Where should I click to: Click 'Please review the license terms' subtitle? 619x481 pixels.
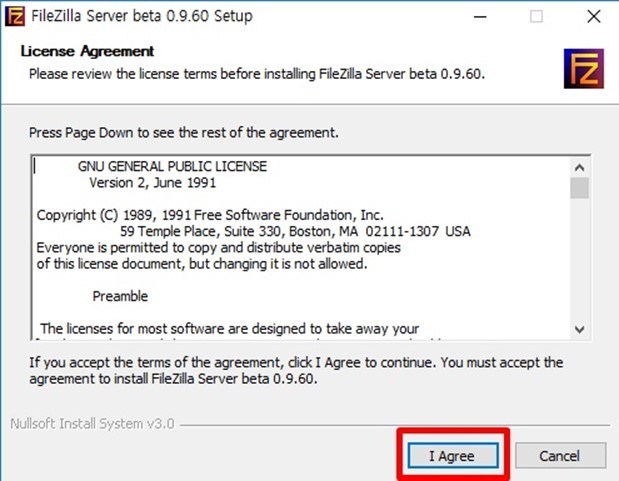coord(257,74)
